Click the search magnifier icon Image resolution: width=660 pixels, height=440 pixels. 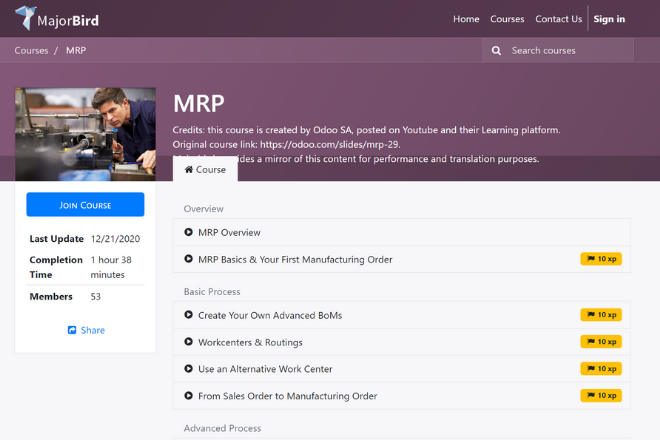click(496, 50)
